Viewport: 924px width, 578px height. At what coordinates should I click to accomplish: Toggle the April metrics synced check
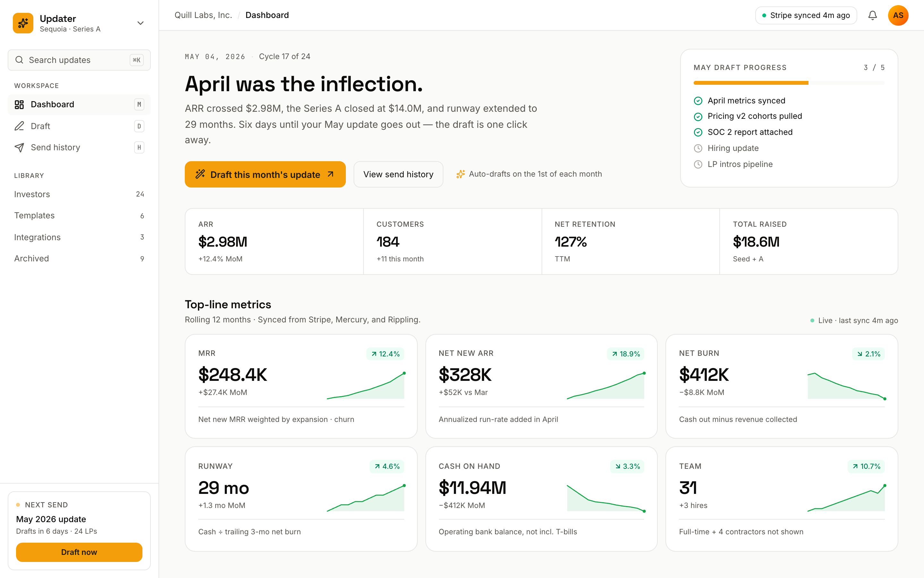(698, 101)
